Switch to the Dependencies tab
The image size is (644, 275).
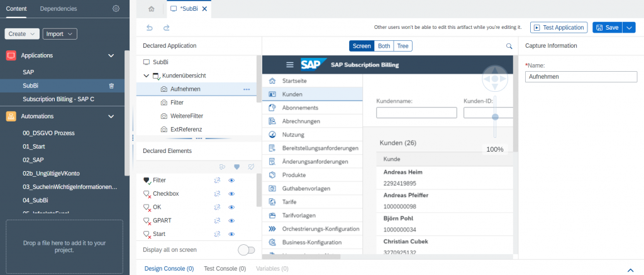coord(58,9)
